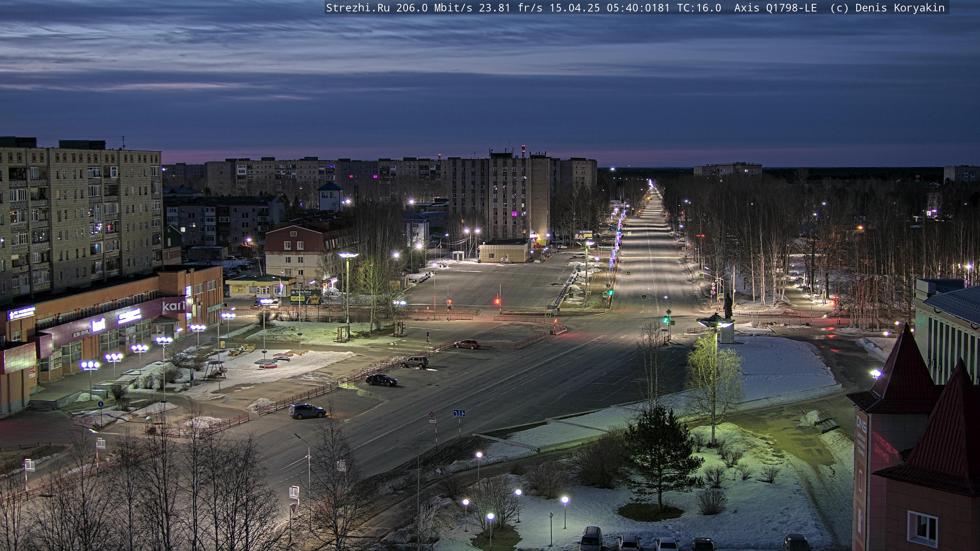Screen dimensions: 980x551
Task: Click the Axis Q1798-LE camera model text
Action: [x=775, y=8]
